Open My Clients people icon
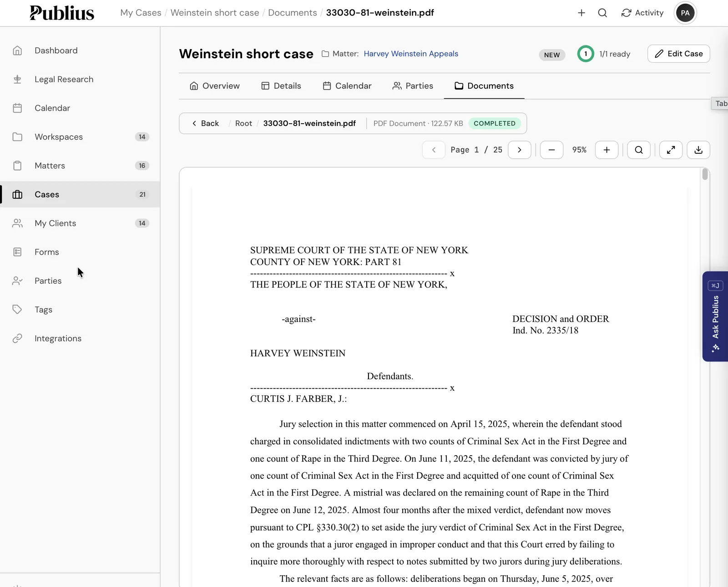Viewport: 728px width, 587px height. (17, 223)
